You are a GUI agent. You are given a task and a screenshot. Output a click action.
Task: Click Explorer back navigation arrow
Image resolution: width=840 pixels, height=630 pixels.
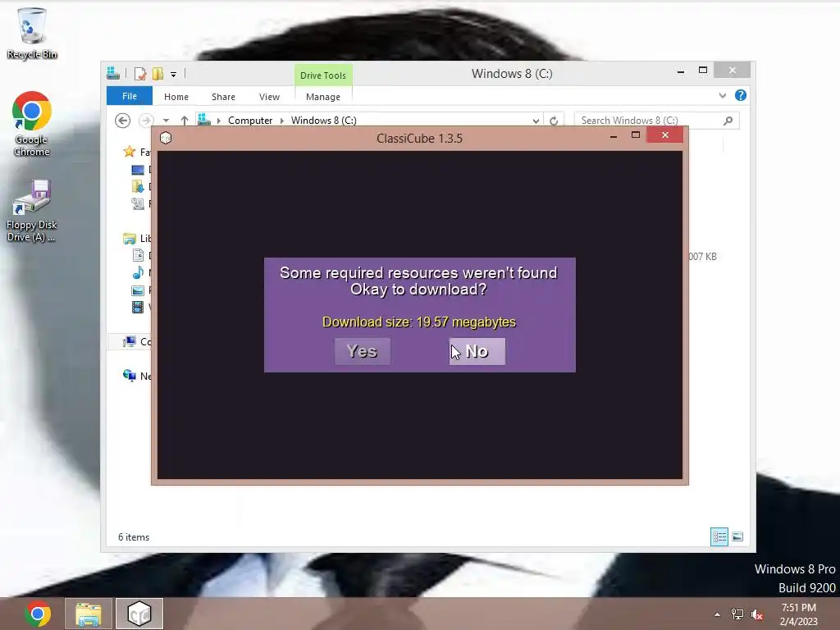[123, 121]
